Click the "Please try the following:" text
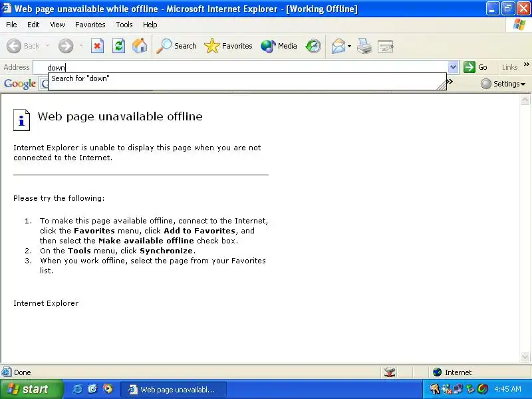The height and width of the screenshot is (399, 532). pyautogui.click(x=59, y=198)
